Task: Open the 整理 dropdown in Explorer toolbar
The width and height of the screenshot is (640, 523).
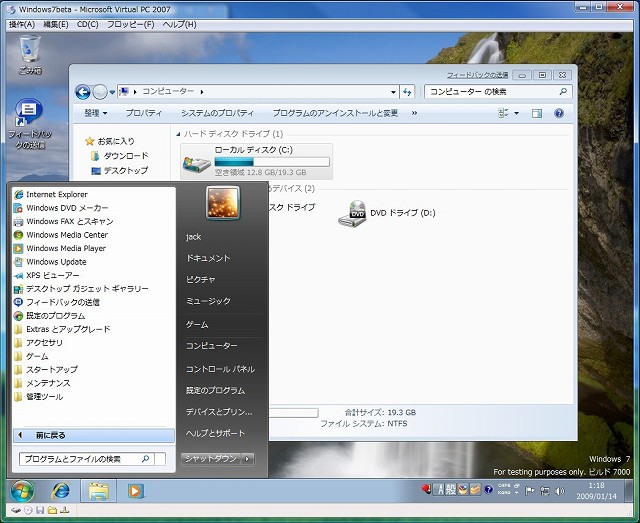Action: [x=96, y=113]
